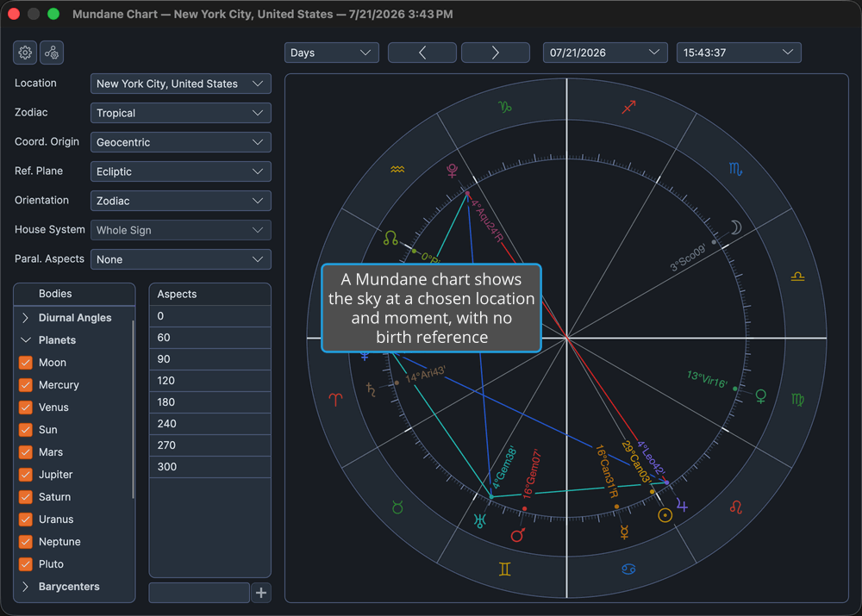This screenshot has width=862, height=616.
Task: Collapse the Planets group
Action: [25, 340]
